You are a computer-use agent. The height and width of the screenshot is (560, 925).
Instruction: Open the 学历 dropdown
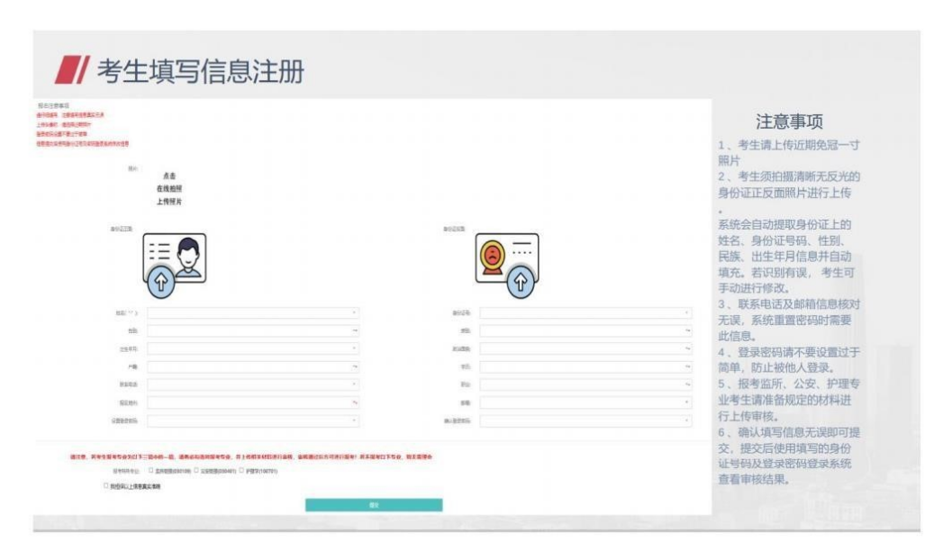[x=585, y=367]
